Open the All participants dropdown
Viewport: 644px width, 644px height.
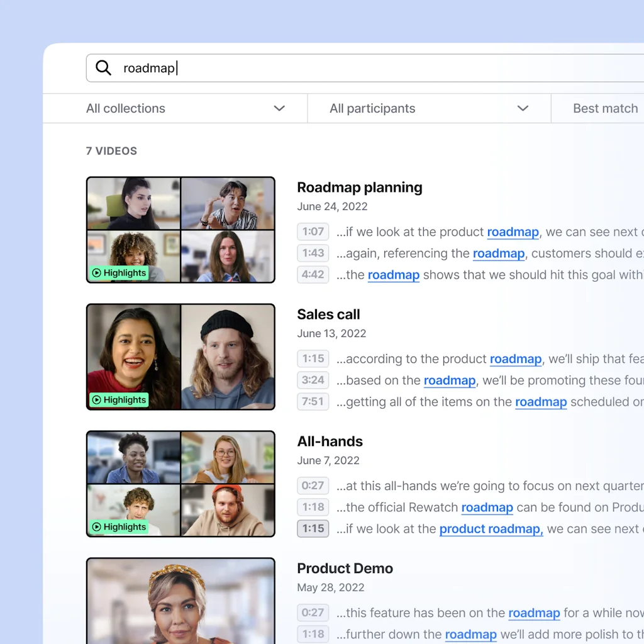(428, 108)
